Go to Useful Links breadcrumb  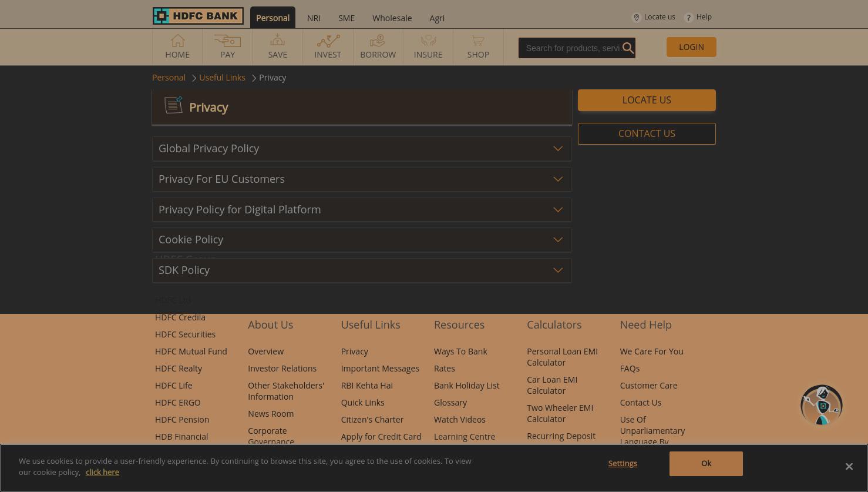(x=222, y=78)
